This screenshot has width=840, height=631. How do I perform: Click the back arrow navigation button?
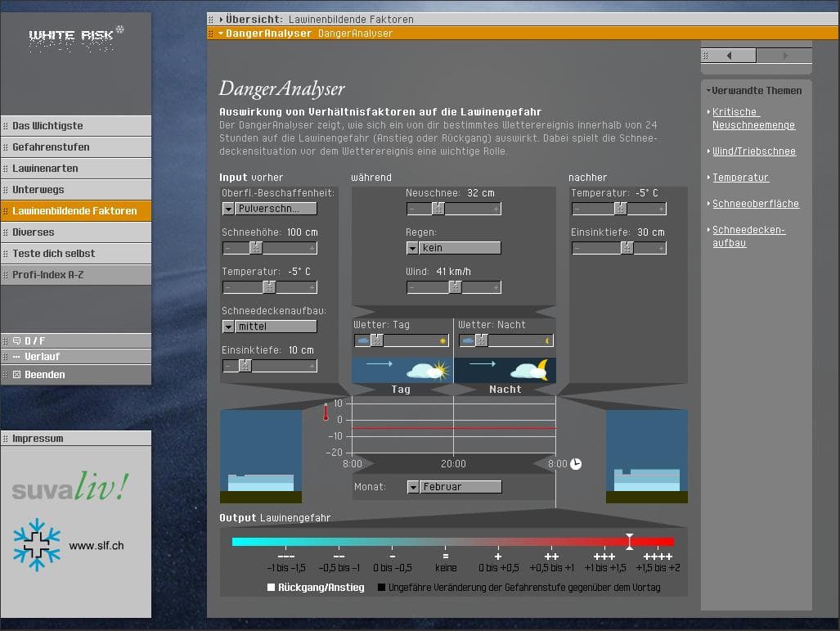click(x=729, y=56)
